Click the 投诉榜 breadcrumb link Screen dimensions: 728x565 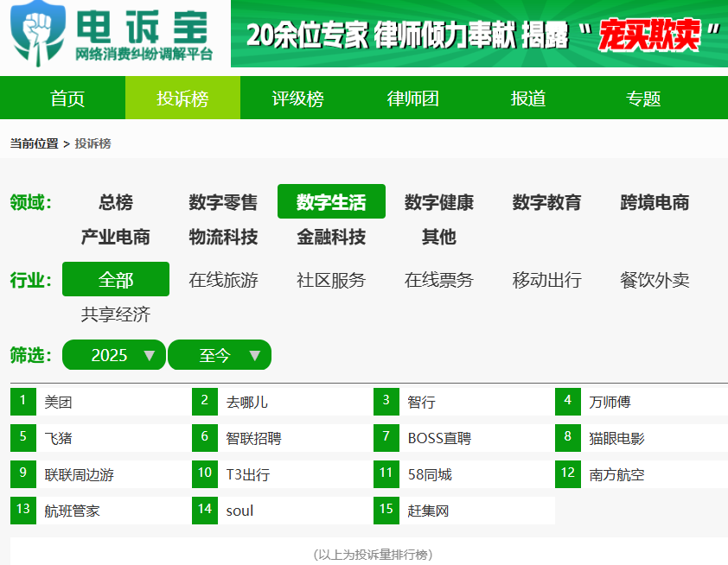(93, 143)
